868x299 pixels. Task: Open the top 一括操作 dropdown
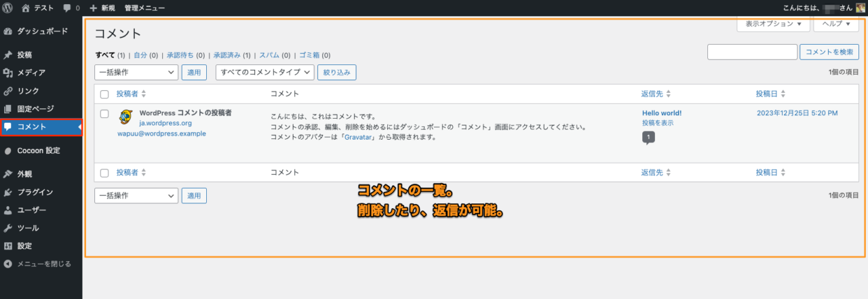pos(136,72)
